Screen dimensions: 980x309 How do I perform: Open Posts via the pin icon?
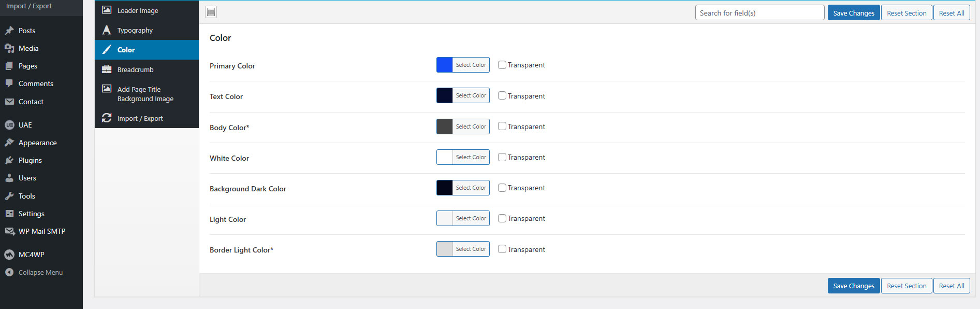pos(9,31)
